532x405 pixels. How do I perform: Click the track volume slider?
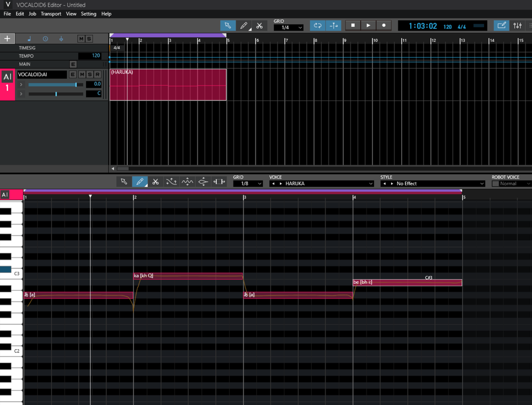53,85
